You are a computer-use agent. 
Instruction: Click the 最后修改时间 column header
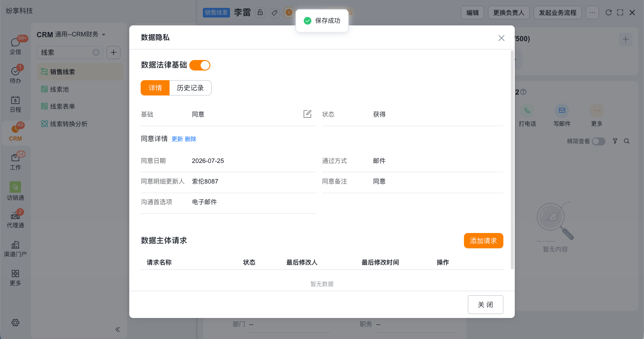click(380, 262)
